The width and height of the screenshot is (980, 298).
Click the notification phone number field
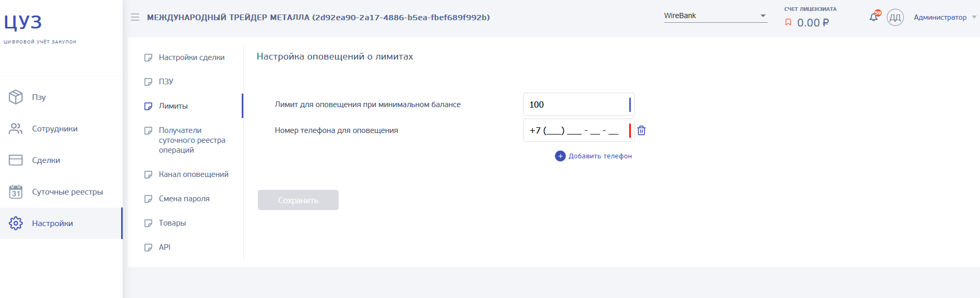click(x=579, y=130)
